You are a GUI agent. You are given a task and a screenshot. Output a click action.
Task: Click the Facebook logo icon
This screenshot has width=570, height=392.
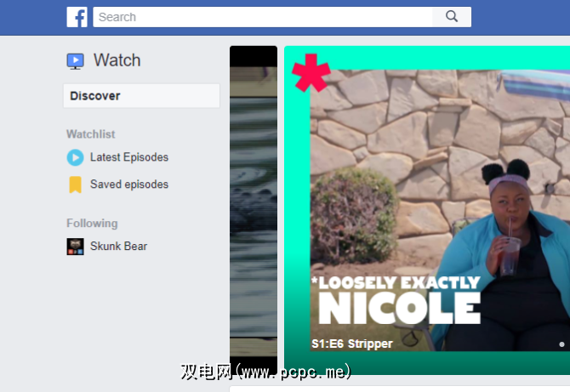pos(77,17)
